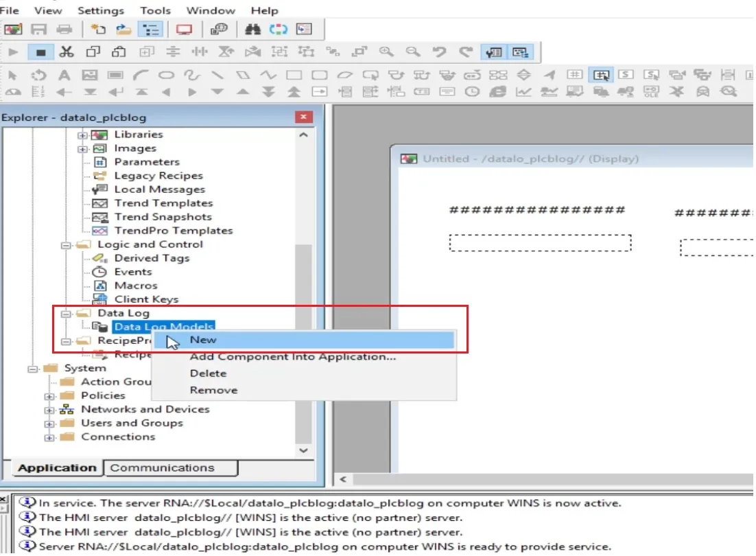Screen dimensions: 756x556
Task: Open the Settings menu
Action: click(101, 10)
